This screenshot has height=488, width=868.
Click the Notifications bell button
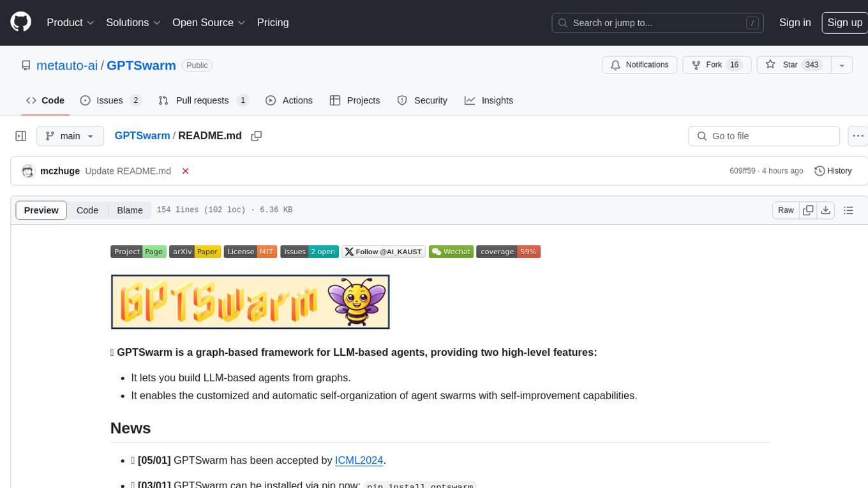pyautogui.click(x=640, y=65)
